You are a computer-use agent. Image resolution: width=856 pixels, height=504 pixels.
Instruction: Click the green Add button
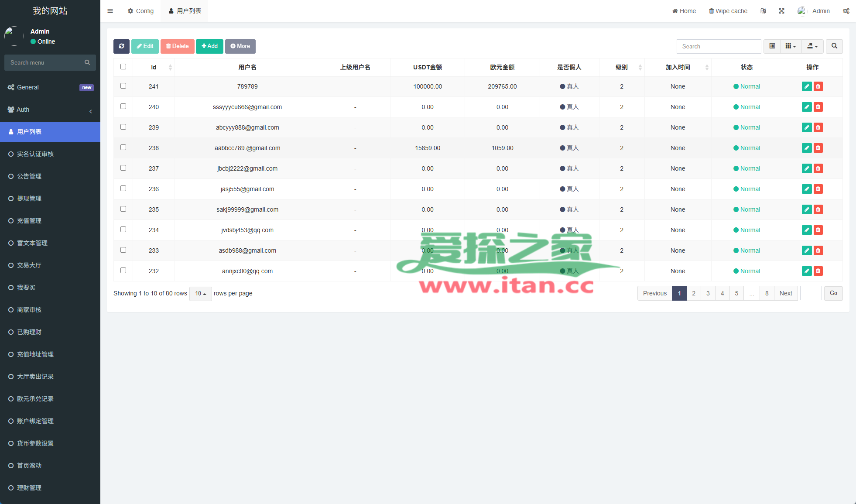point(209,46)
